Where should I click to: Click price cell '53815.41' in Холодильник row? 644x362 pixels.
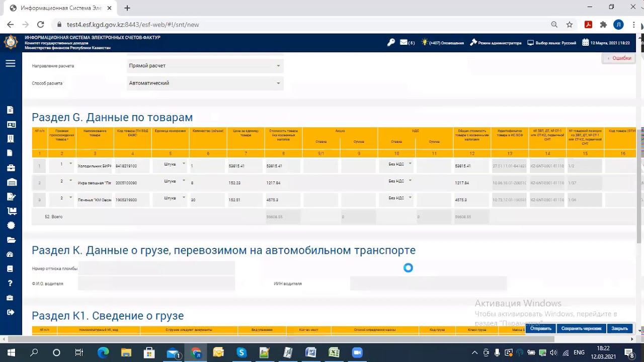245,166
